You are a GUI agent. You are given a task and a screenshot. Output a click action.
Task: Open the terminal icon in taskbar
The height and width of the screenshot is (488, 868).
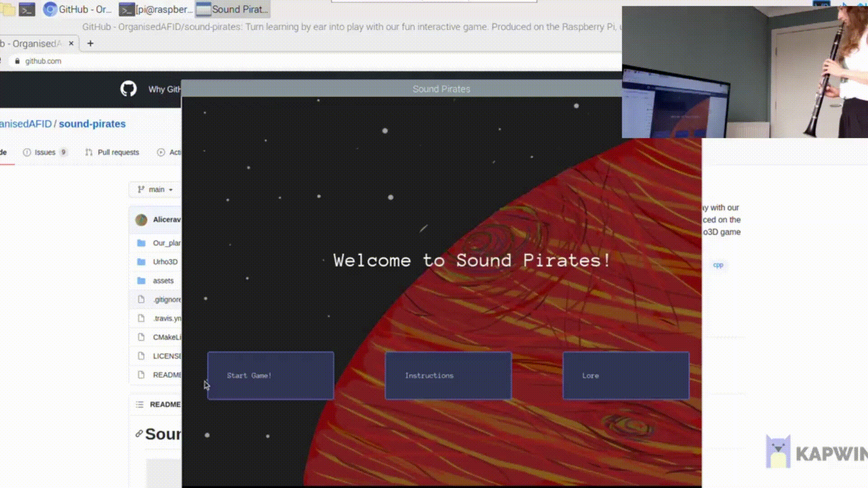27,9
